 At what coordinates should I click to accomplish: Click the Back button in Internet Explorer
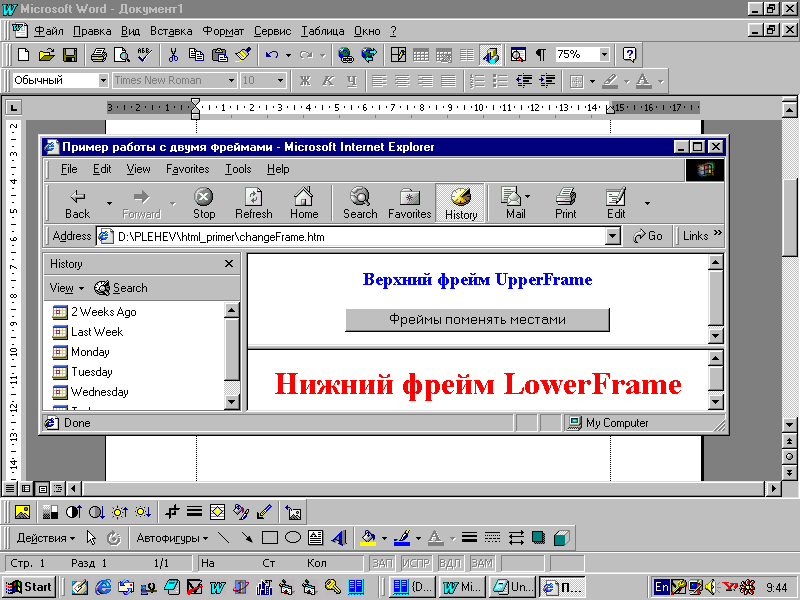pos(78,203)
